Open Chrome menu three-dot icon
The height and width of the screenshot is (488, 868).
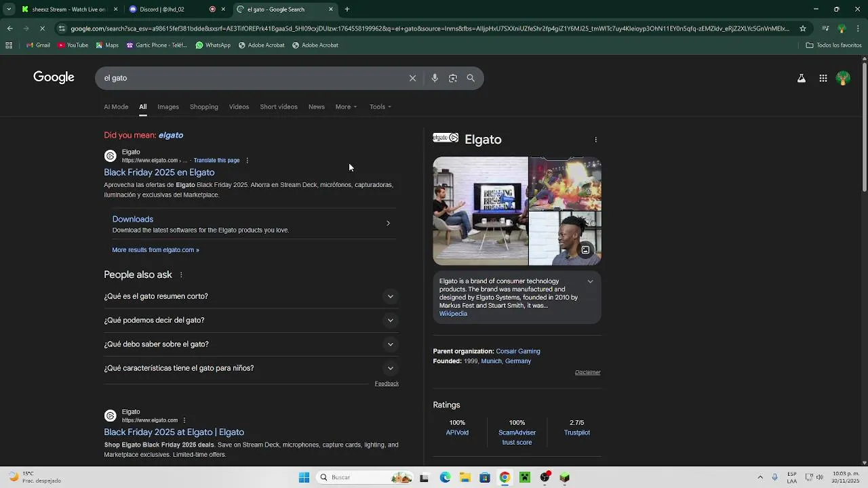click(858, 28)
